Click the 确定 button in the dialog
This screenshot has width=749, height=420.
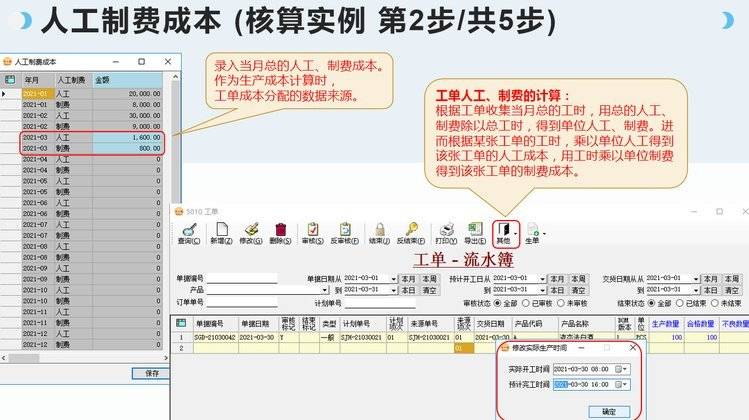[x=608, y=411]
